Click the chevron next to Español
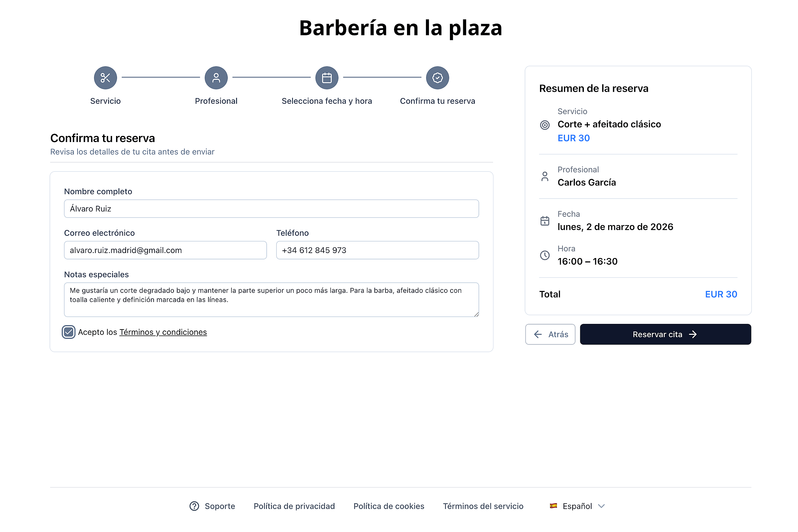 [601, 505]
